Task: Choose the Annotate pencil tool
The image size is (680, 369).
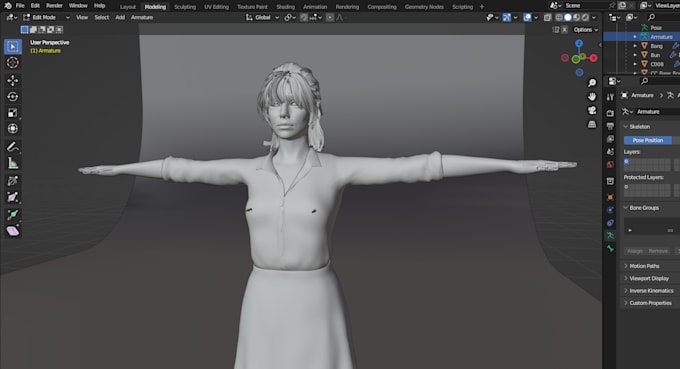Action: coord(13,147)
